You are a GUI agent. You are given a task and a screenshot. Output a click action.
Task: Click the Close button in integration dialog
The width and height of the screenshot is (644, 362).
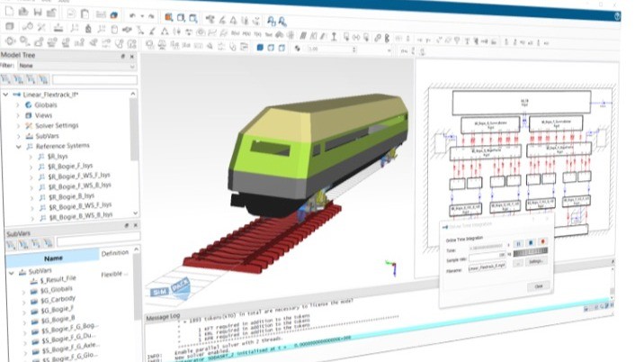coord(538,285)
